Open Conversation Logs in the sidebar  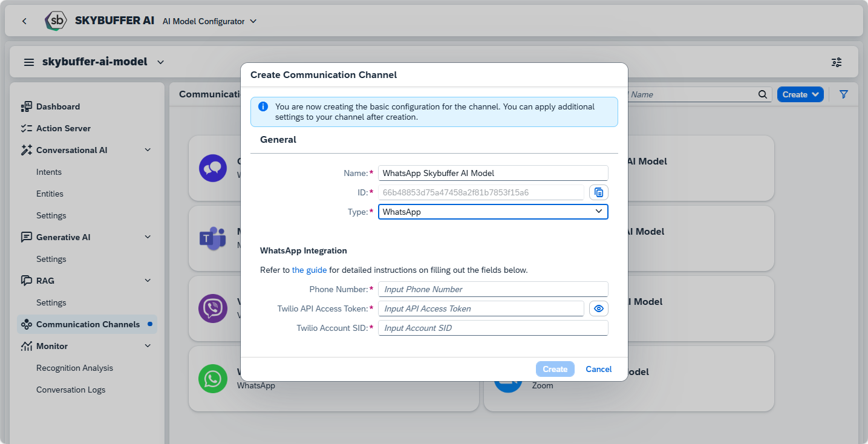pos(71,390)
